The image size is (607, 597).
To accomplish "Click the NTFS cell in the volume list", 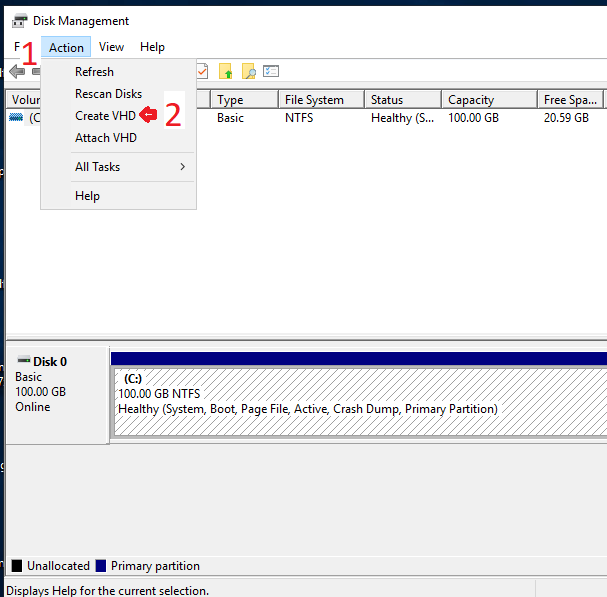I will [299, 118].
